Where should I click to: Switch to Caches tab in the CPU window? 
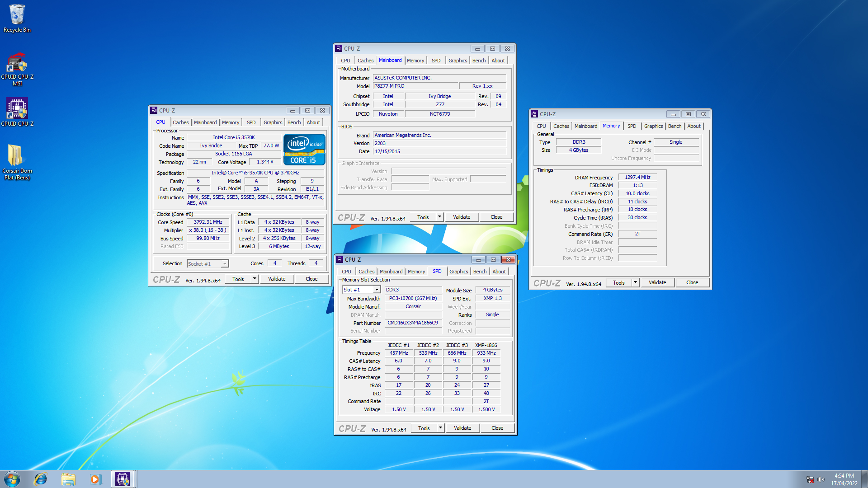[180, 122]
